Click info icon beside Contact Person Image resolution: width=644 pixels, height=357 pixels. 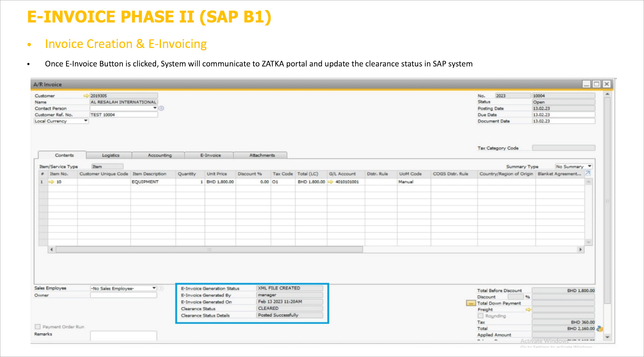(161, 108)
